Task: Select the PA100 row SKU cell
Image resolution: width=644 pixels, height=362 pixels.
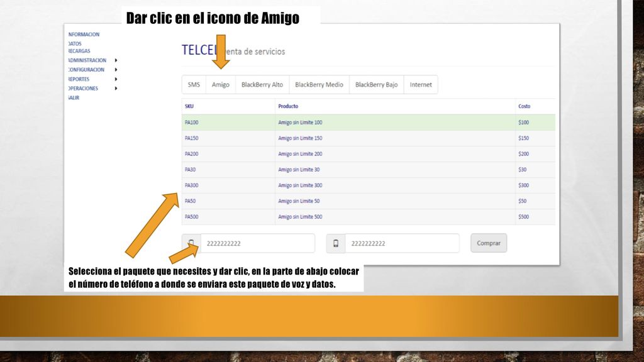Action: click(228, 123)
